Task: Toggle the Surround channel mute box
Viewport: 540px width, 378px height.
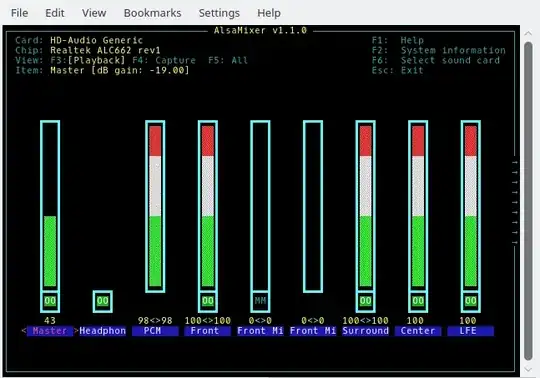Action: click(365, 301)
